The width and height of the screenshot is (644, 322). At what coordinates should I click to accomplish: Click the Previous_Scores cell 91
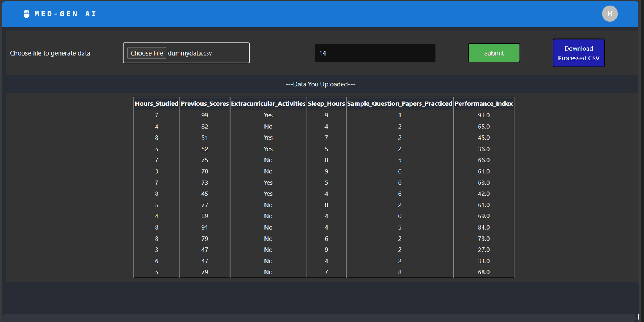click(x=205, y=228)
